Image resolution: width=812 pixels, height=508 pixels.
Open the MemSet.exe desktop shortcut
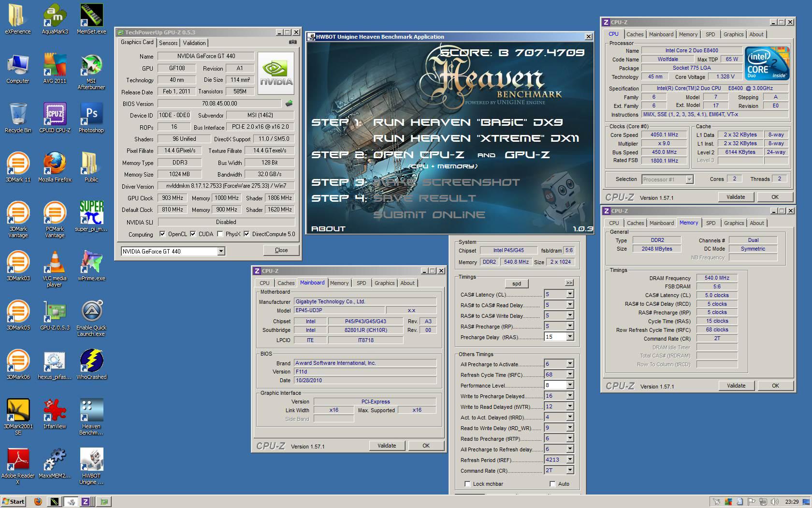pyautogui.click(x=91, y=19)
